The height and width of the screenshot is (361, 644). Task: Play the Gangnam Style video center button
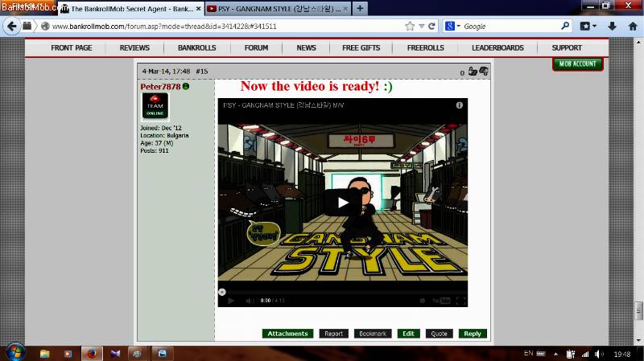pyautogui.click(x=343, y=203)
